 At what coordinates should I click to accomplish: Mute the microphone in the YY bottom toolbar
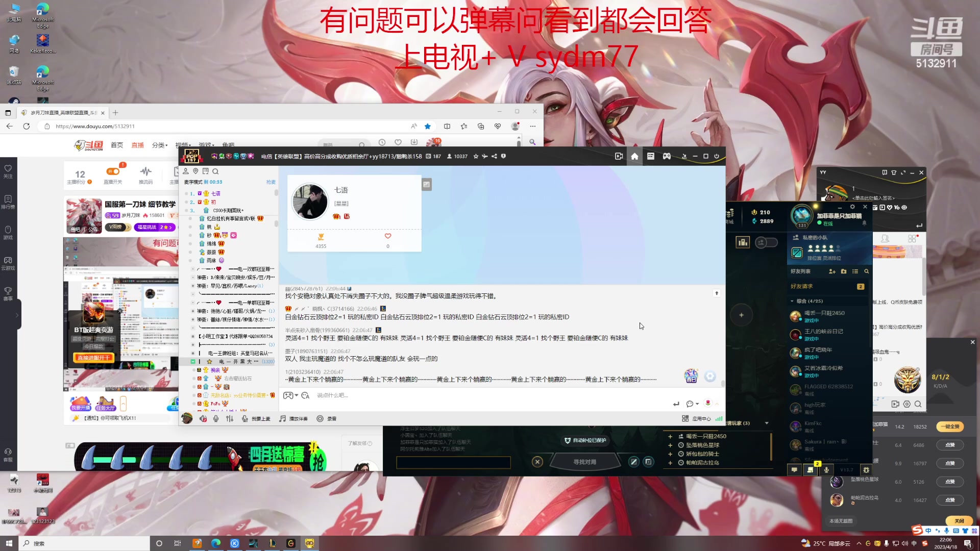coord(216,419)
